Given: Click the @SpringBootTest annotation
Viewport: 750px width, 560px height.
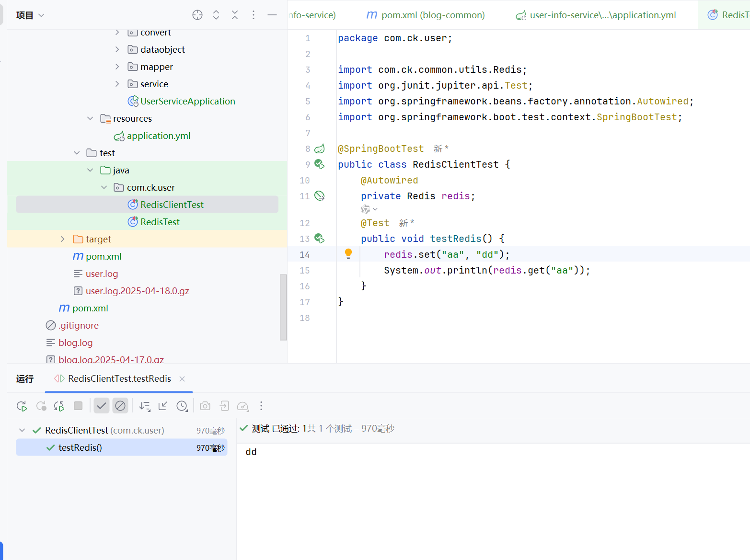Looking at the screenshot, I should click(381, 149).
